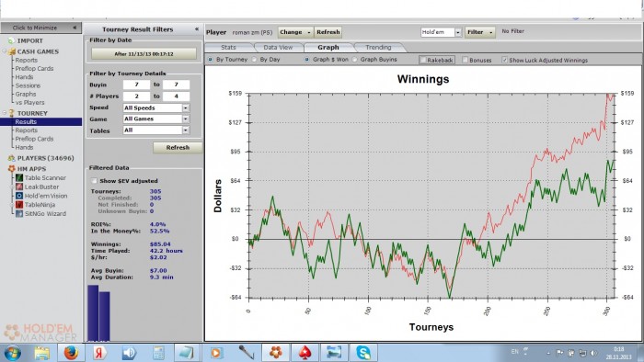The width and height of the screenshot is (644, 362).
Task: Click the EN language indicator in tray
Action: point(514,352)
